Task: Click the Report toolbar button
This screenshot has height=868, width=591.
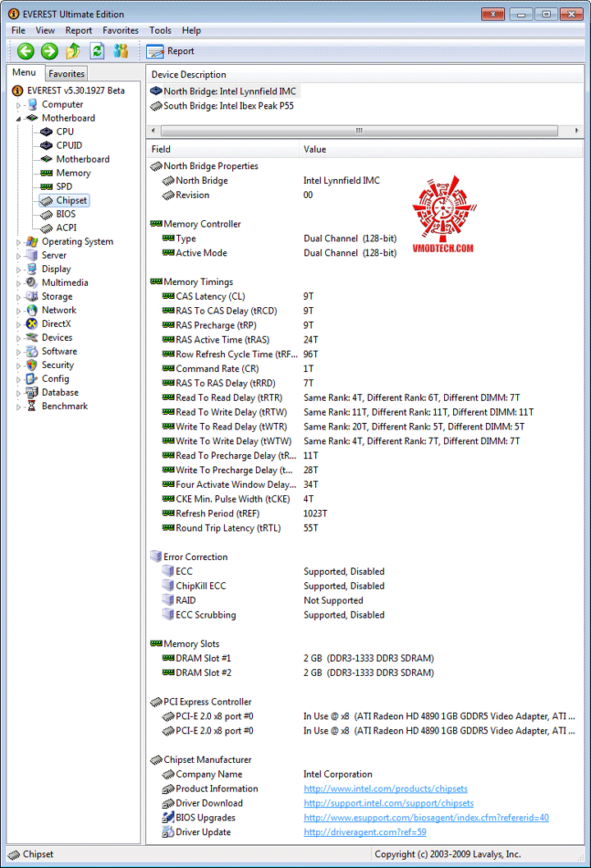Action: point(171,51)
